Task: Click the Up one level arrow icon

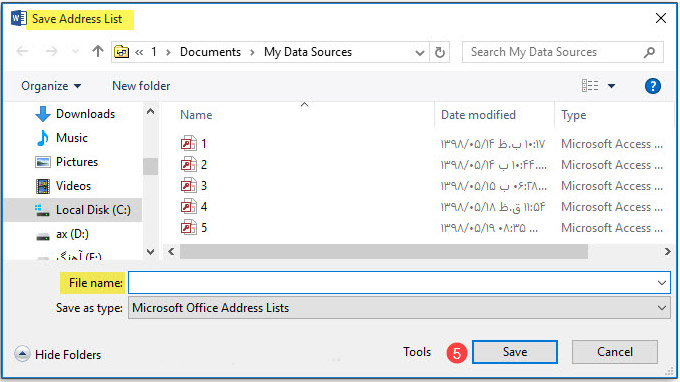Action: [x=98, y=52]
